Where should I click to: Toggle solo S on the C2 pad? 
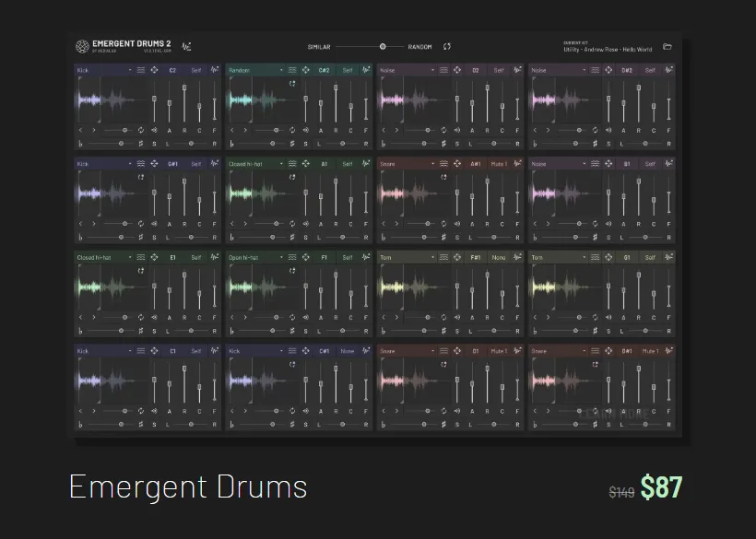[x=154, y=144]
